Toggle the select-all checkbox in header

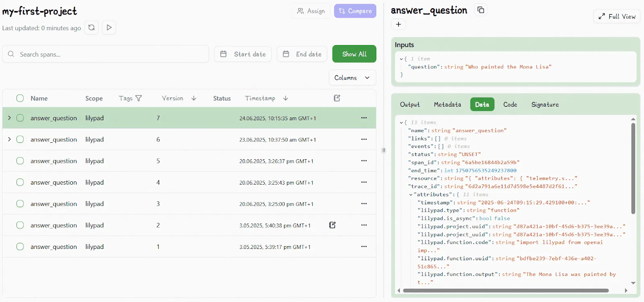point(20,98)
